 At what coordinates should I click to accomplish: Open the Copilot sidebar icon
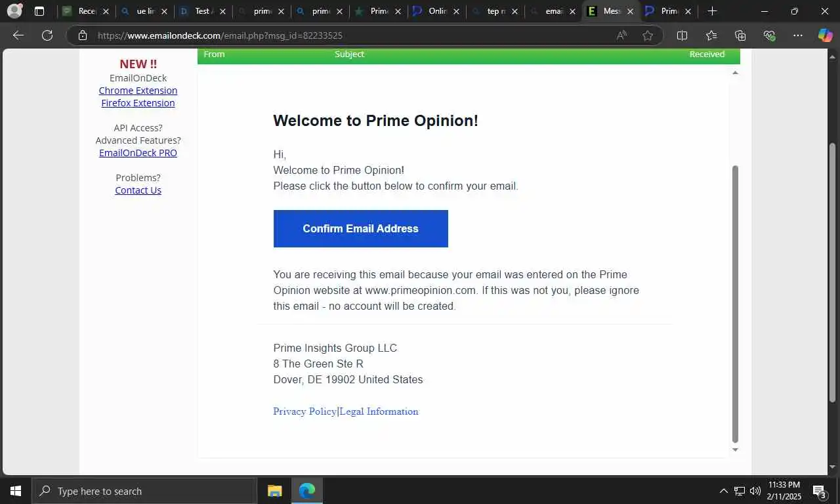coord(825,35)
